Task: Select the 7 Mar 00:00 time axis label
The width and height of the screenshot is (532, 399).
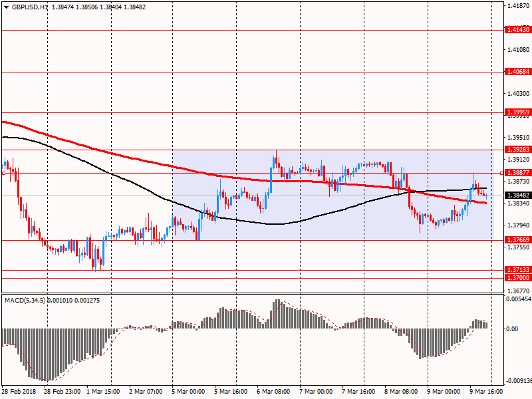Action: point(316,392)
